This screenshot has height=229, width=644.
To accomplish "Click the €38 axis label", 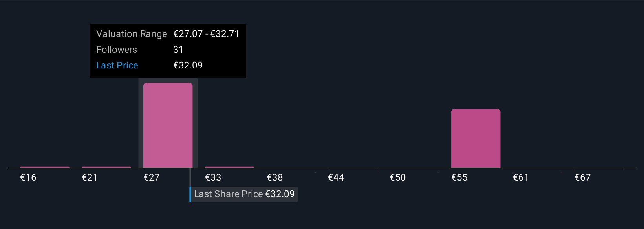I will coord(275,177).
